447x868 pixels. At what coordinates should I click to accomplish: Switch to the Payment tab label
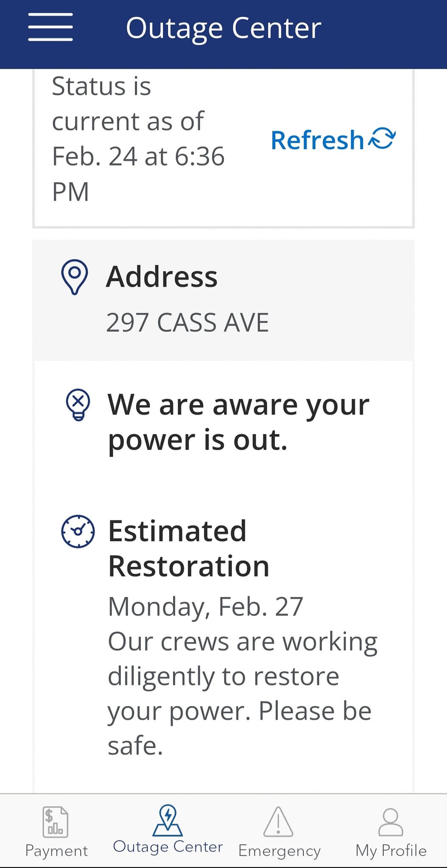click(56, 851)
